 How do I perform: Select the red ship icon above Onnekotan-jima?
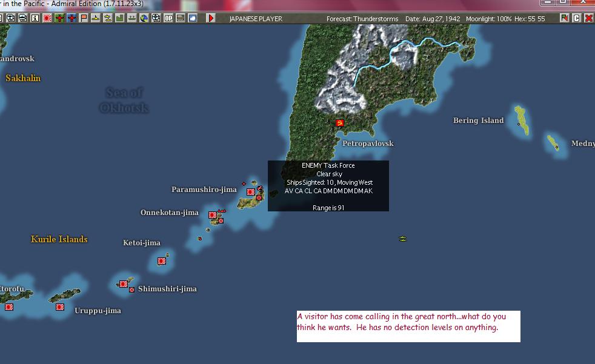[x=222, y=211]
